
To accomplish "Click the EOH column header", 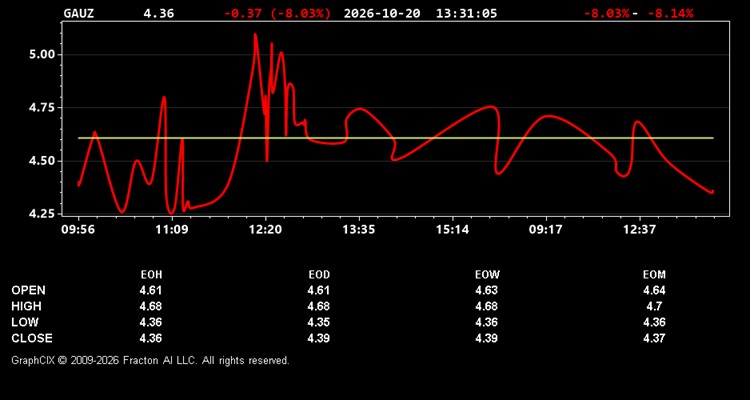I will [x=151, y=275].
